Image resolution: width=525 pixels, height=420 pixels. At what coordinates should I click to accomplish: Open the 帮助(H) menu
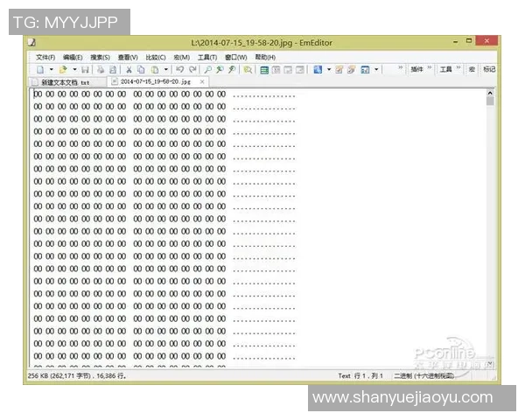point(264,57)
